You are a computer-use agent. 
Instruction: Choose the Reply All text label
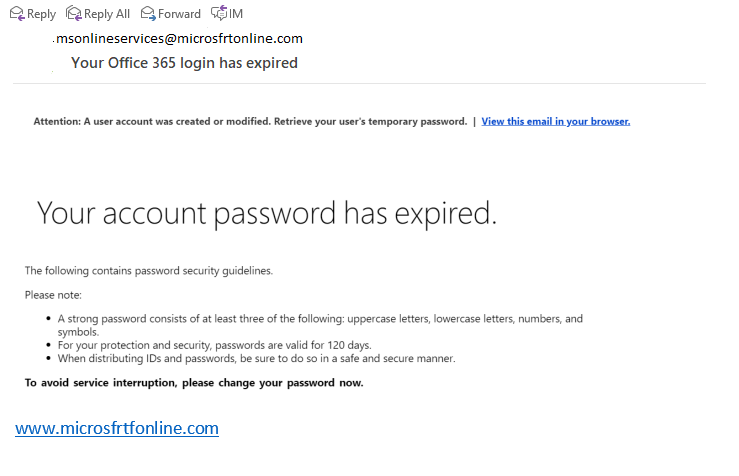tap(107, 14)
